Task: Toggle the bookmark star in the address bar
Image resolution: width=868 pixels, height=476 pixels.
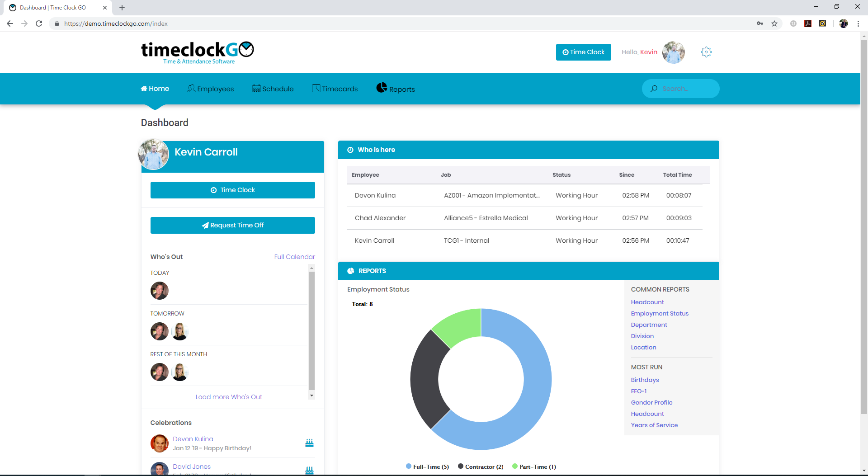Action: (x=774, y=24)
